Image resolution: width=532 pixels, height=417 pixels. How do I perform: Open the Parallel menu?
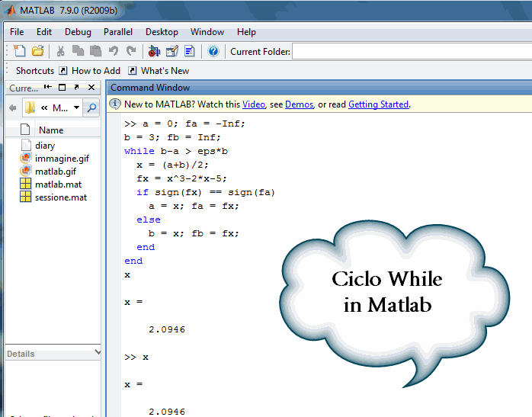118,32
